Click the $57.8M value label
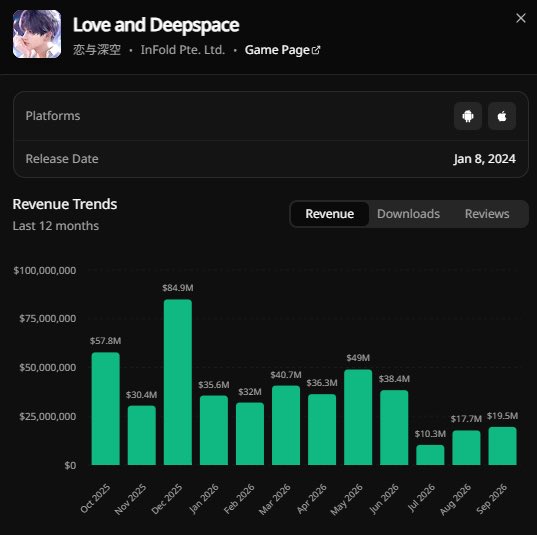 (105, 341)
